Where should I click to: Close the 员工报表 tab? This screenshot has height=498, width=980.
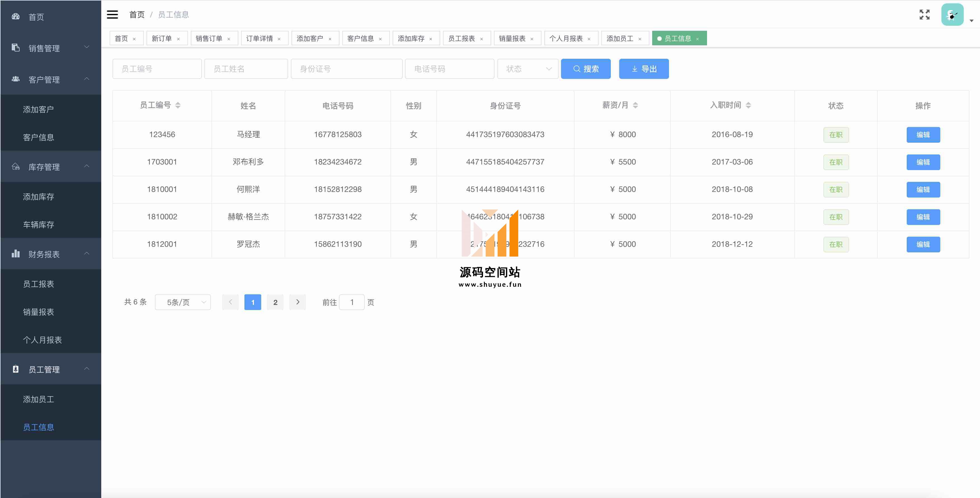click(481, 39)
